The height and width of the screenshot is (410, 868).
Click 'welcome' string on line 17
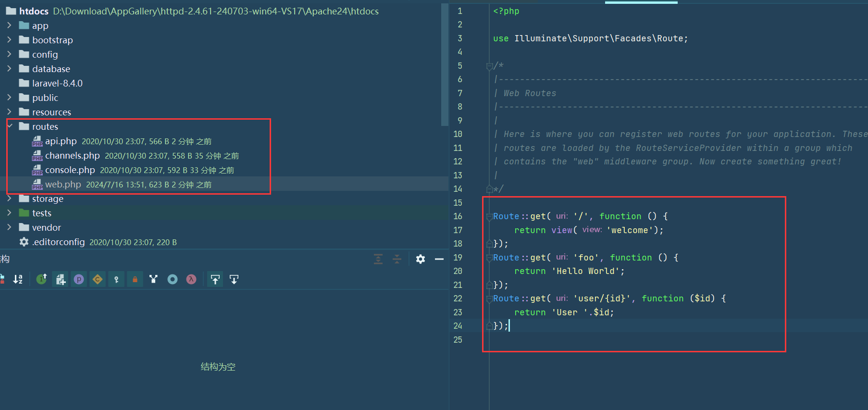coord(630,230)
